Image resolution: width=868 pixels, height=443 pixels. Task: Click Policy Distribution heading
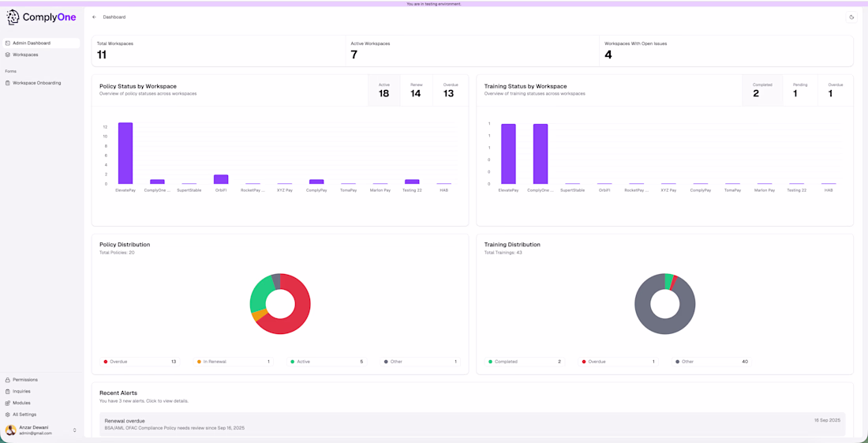coord(125,244)
